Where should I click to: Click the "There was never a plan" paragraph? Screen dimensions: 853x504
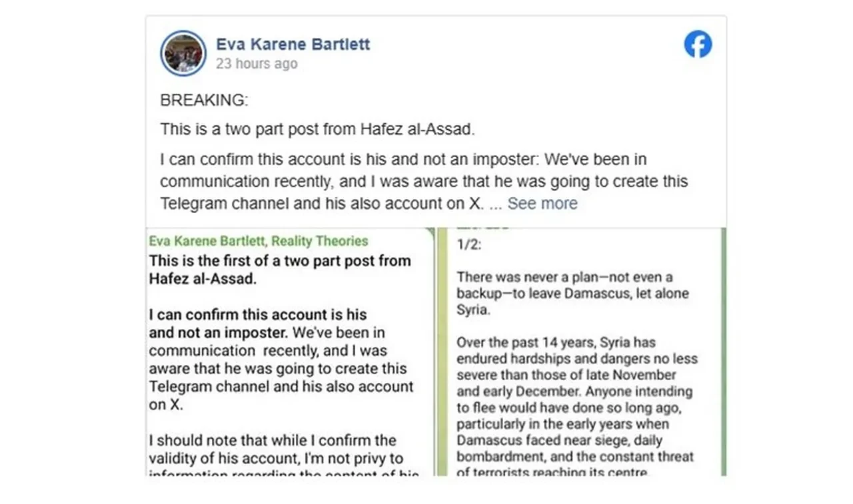click(x=572, y=294)
